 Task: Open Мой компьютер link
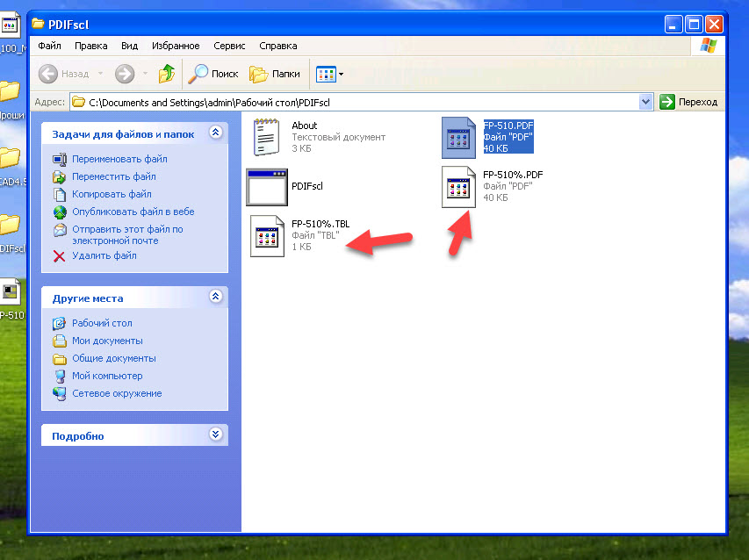107,377
